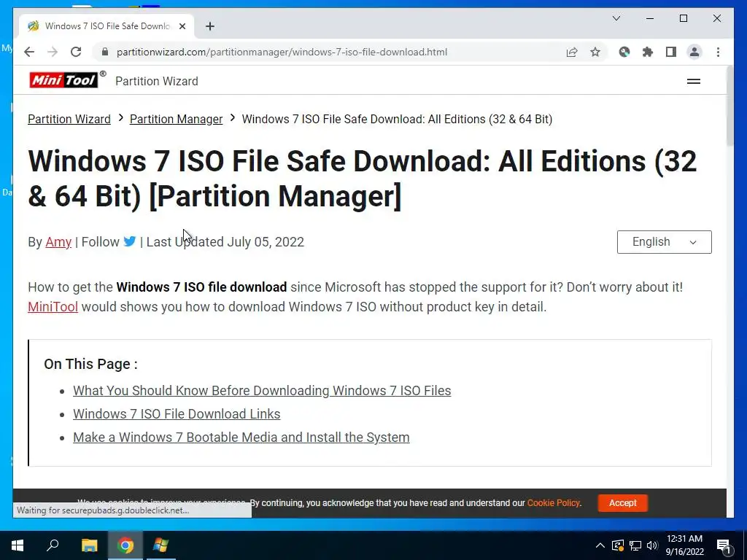Open the notification center icon
The width and height of the screenshot is (747, 560).
click(724, 545)
